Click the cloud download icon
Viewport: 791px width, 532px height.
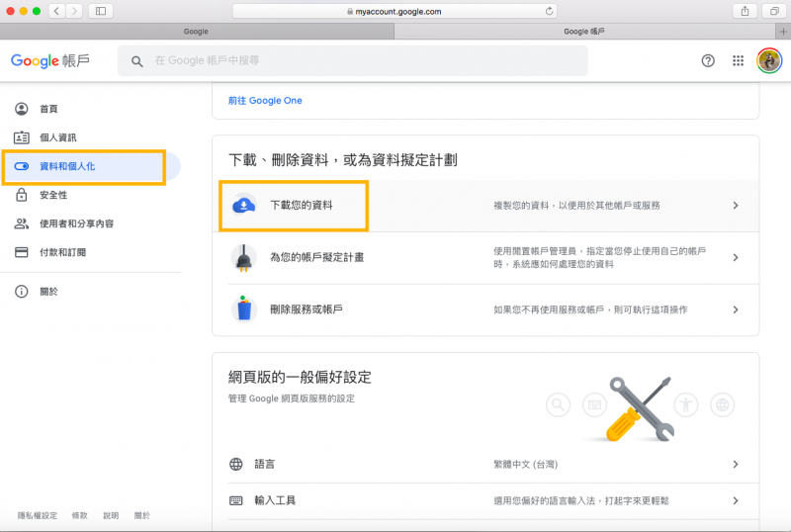(x=243, y=205)
